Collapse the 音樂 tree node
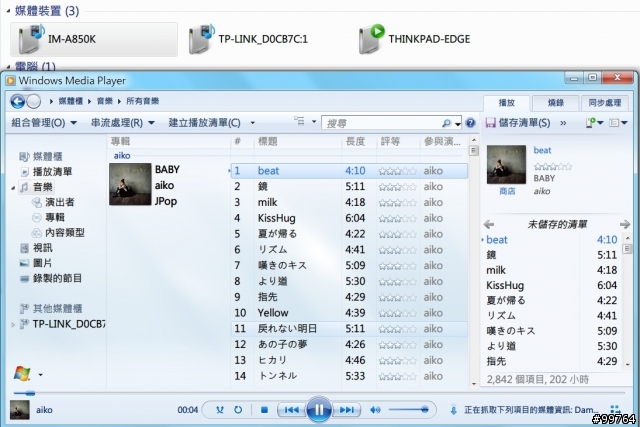The image size is (640, 427). click(x=13, y=188)
